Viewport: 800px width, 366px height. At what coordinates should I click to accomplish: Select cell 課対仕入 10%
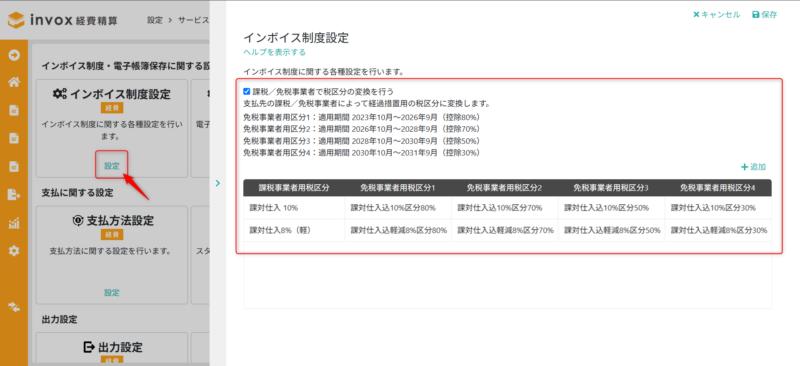coord(294,208)
